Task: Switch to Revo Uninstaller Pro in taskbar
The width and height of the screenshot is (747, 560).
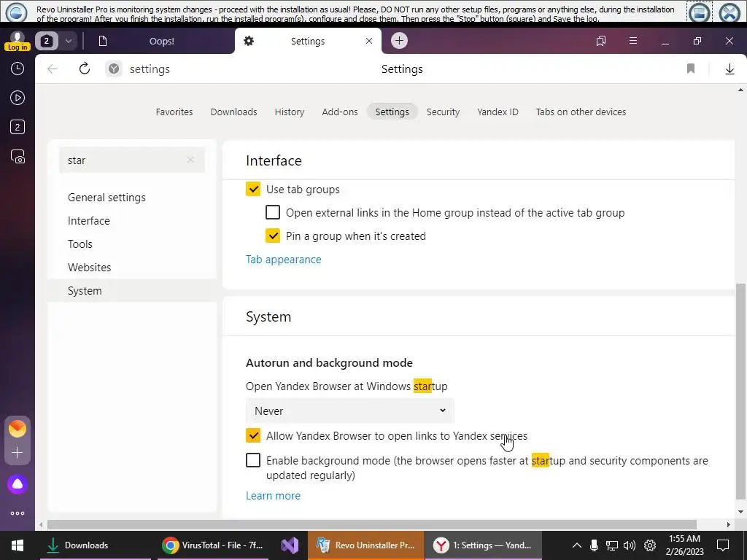Action: 366,545
